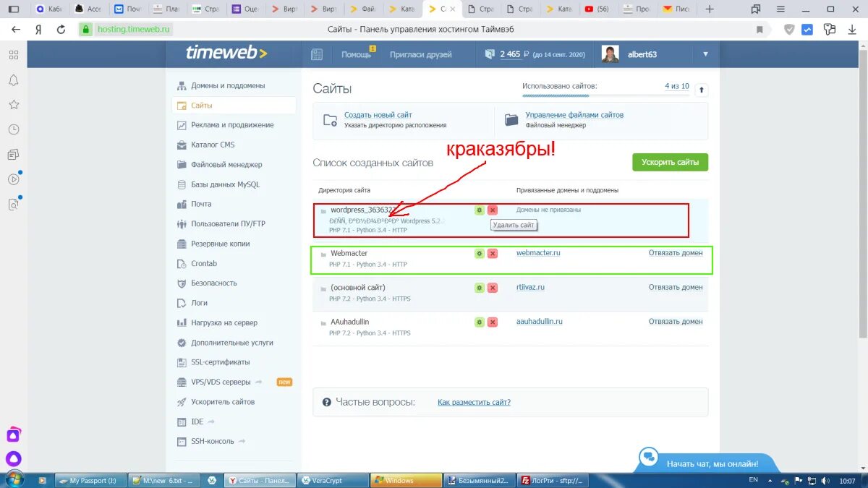
Task: Select Сайты in the side menu
Action: tap(234, 106)
